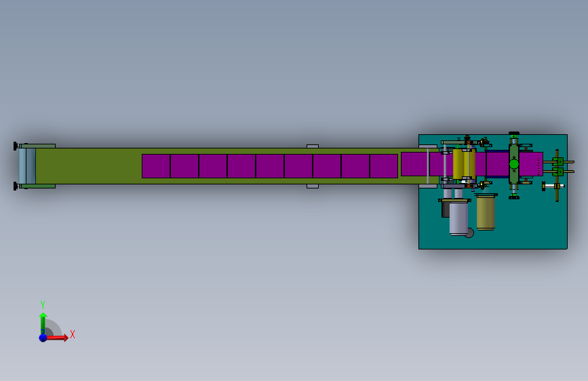Select the blue-gray end roller of the conveyor

(27, 165)
